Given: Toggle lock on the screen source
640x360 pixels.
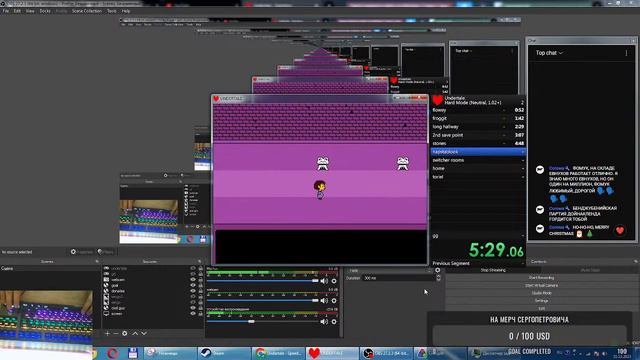Looking at the screenshot, I should click(200, 314).
